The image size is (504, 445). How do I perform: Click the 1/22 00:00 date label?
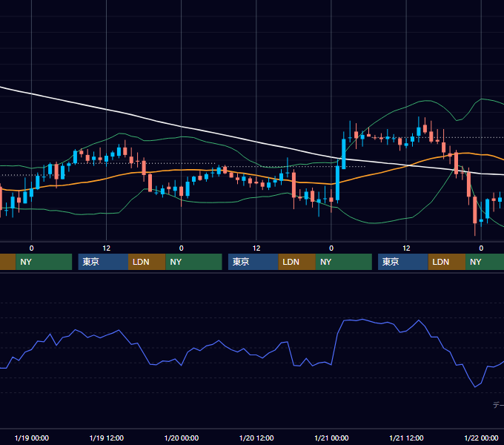(481, 438)
